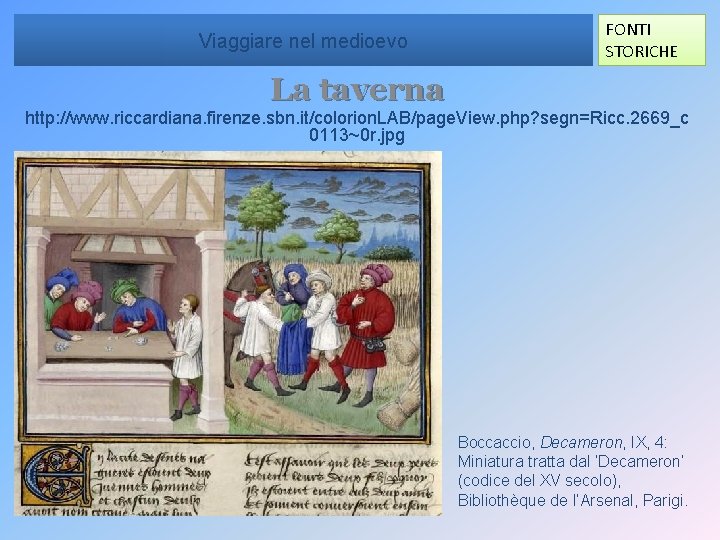Select the 'Boccaccio, Decameron, IX, 4:' caption line
720x540 pixels.
coord(562,443)
